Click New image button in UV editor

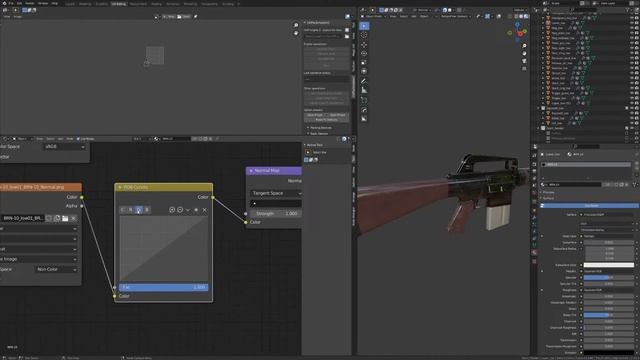(x=169, y=16)
